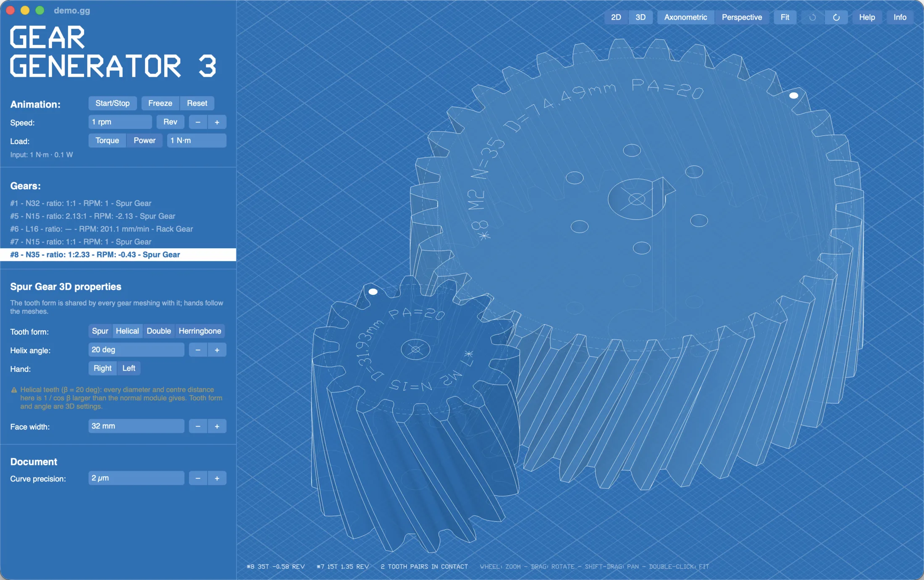The width and height of the screenshot is (924, 580).
Task: Click the large gear's center axle hub
Action: [x=637, y=199]
